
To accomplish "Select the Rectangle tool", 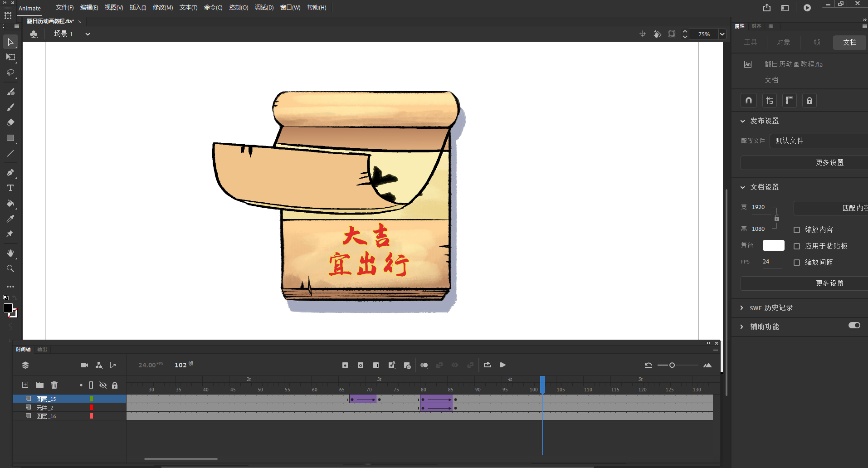I will click(x=10, y=138).
